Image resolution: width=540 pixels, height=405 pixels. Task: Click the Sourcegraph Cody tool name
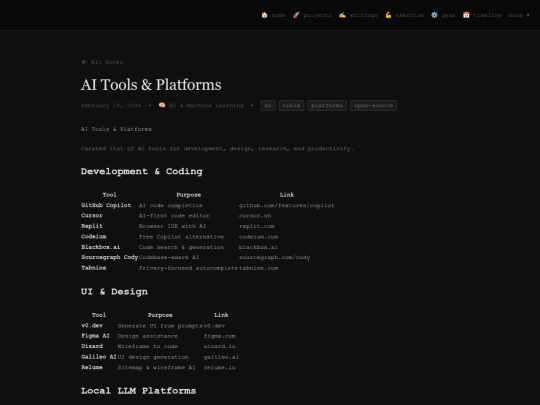[x=110, y=257]
